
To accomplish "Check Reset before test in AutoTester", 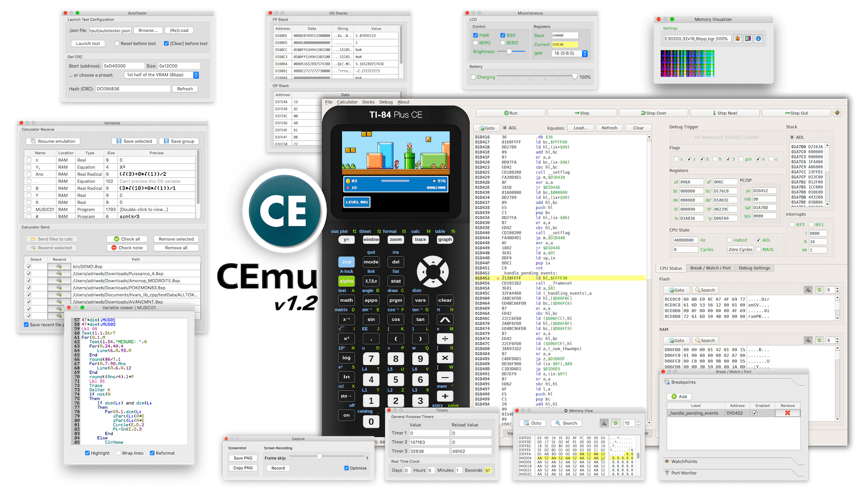I will click(x=117, y=43).
